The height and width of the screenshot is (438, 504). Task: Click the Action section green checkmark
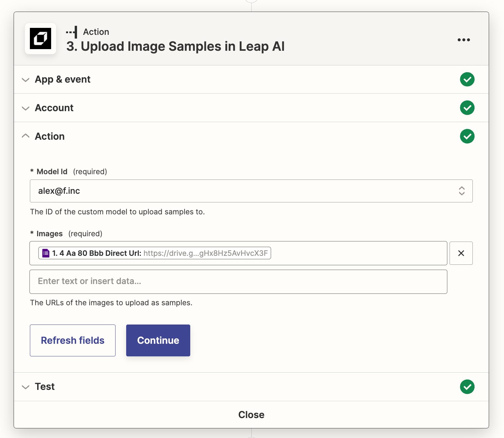pos(467,136)
